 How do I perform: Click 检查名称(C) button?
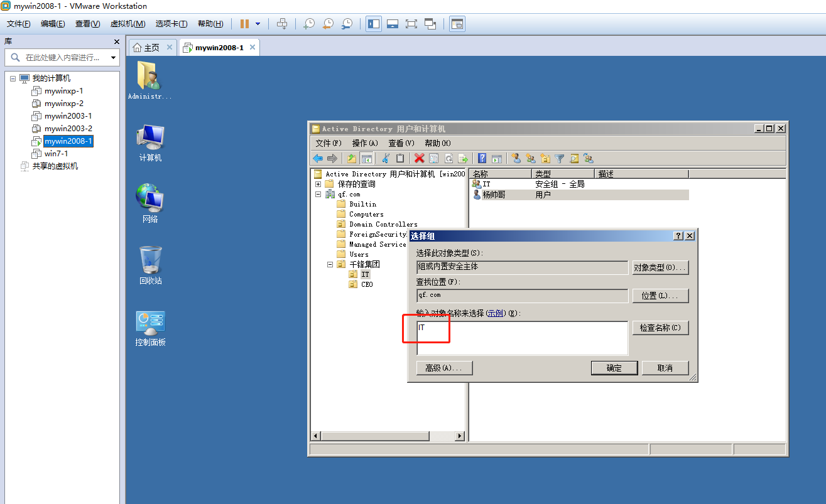click(x=660, y=328)
